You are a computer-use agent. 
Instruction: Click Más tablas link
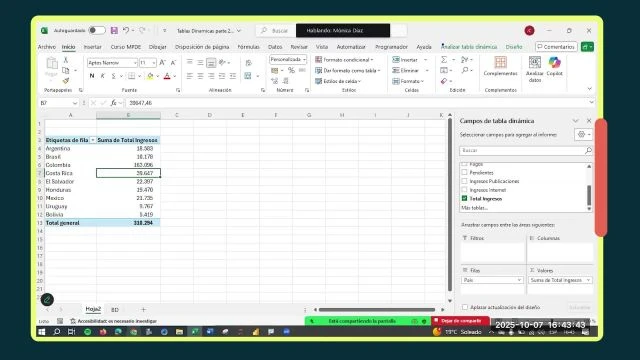pos(474,208)
